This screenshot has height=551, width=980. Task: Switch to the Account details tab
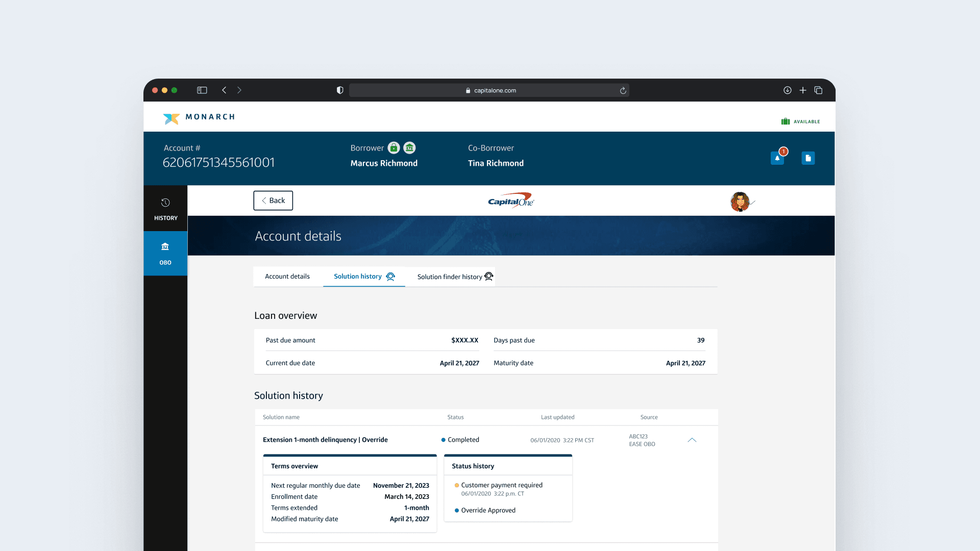point(287,277)
